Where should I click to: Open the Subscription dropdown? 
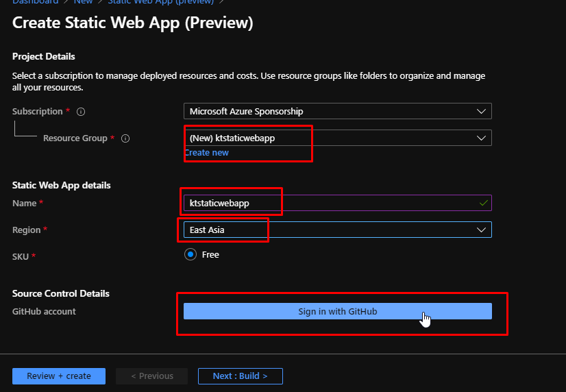pyautogui.click(x=338, y=111)
